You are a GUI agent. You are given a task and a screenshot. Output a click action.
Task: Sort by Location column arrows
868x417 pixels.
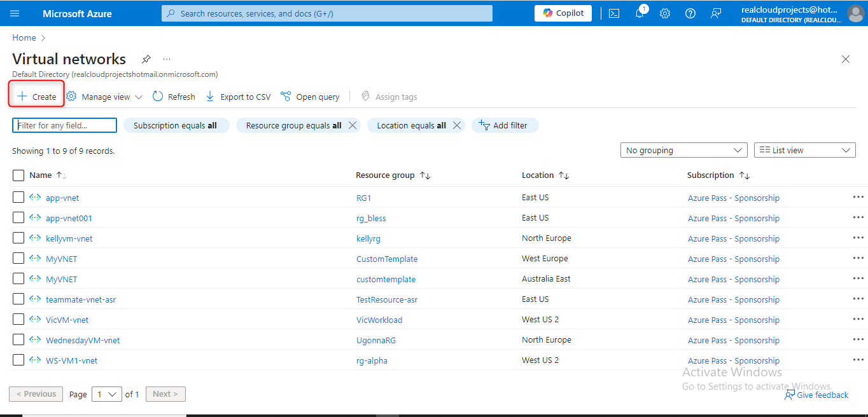564,175
